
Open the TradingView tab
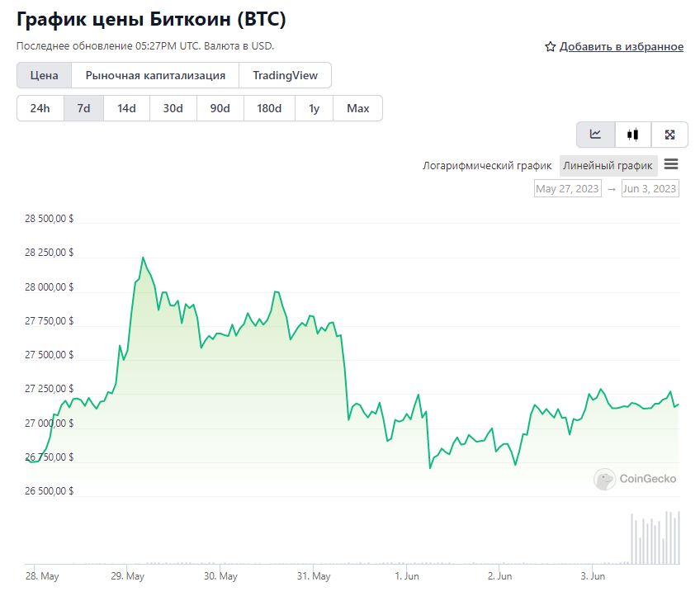pos(285,75)
